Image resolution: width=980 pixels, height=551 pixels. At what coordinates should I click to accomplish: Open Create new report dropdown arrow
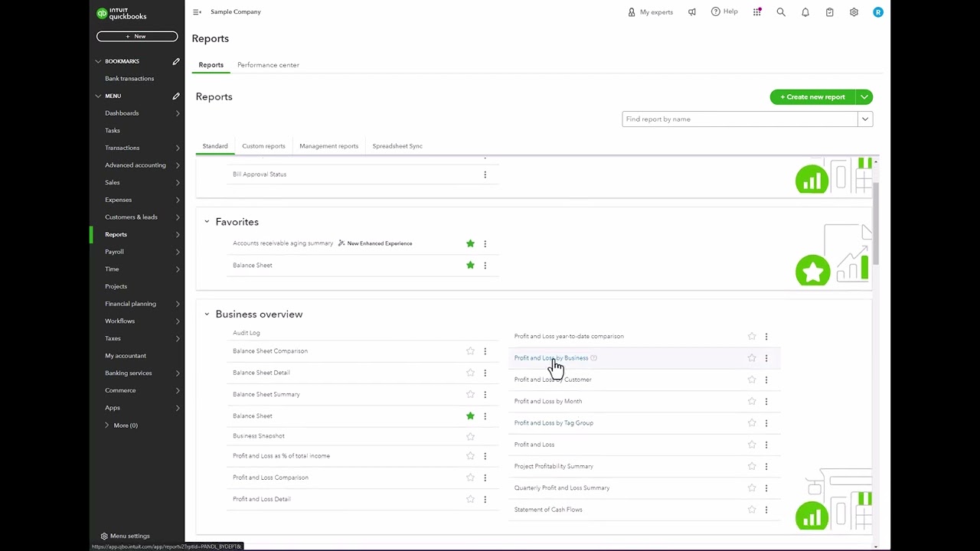click(x=864, y=97)
